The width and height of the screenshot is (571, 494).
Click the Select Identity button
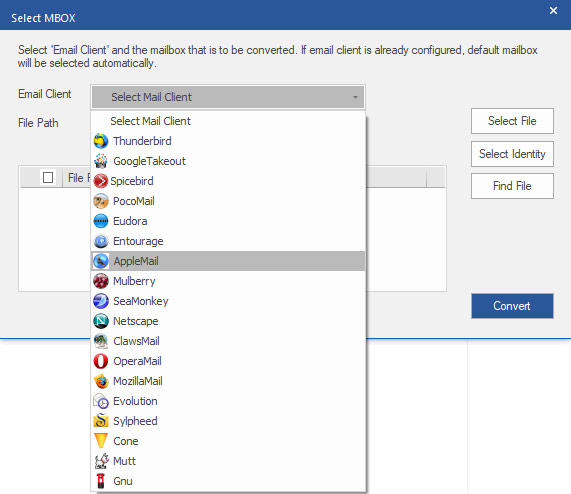[x=512, y=154]
